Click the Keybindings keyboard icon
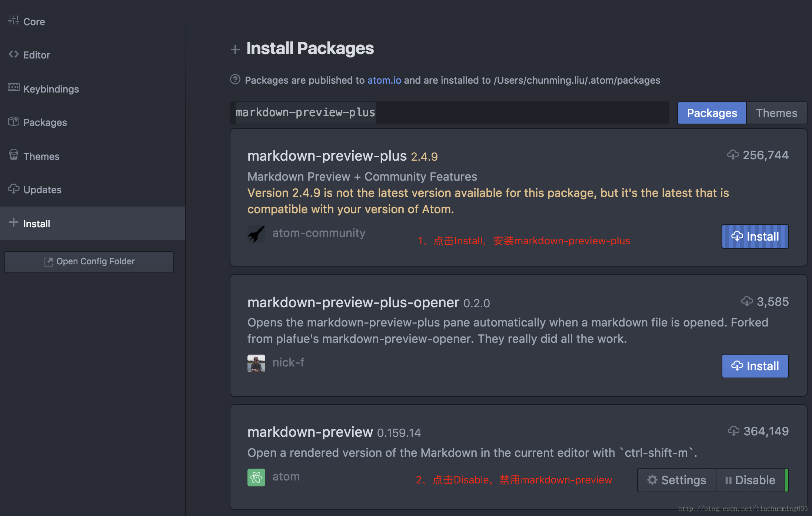This screenshot has width=812, height=516. click(x=14, y=87)
